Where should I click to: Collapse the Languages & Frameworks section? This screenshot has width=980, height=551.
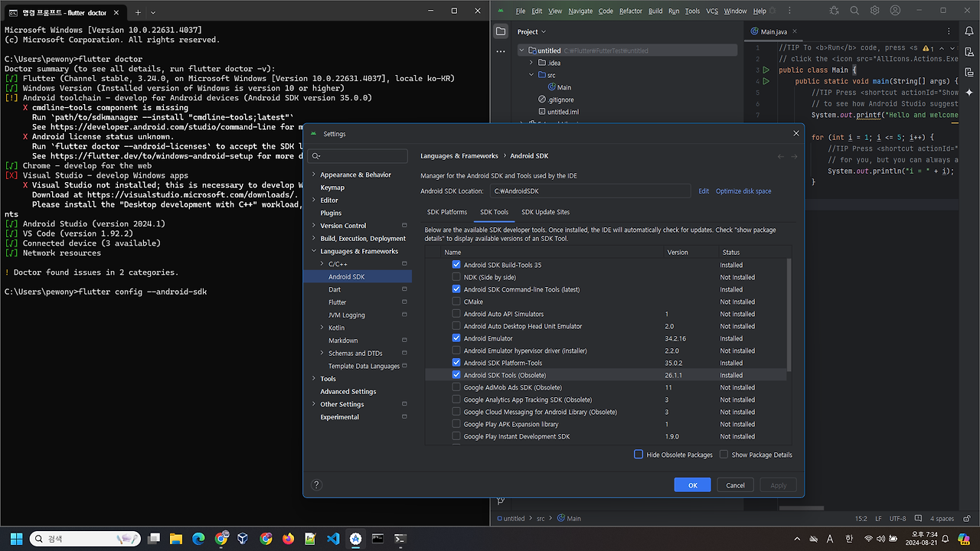click(x=315, y=250)
